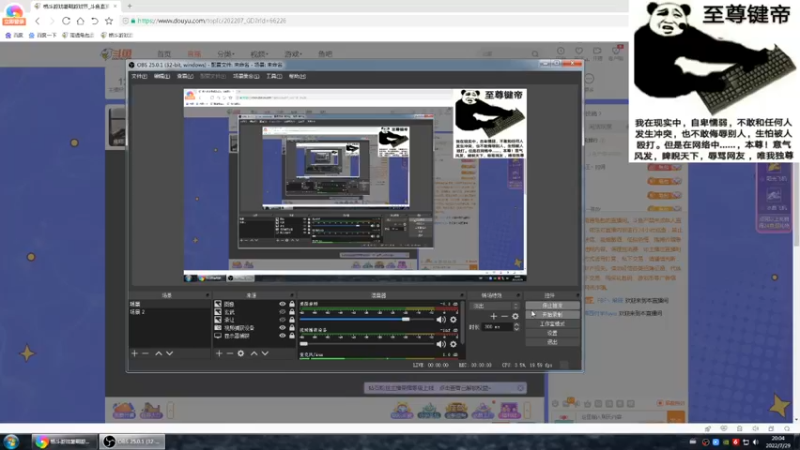The width and height of the screenshot is (800, 450).
Task: Expand the Douyu 游戏 navigation dropdown
Action: (293, 54)
